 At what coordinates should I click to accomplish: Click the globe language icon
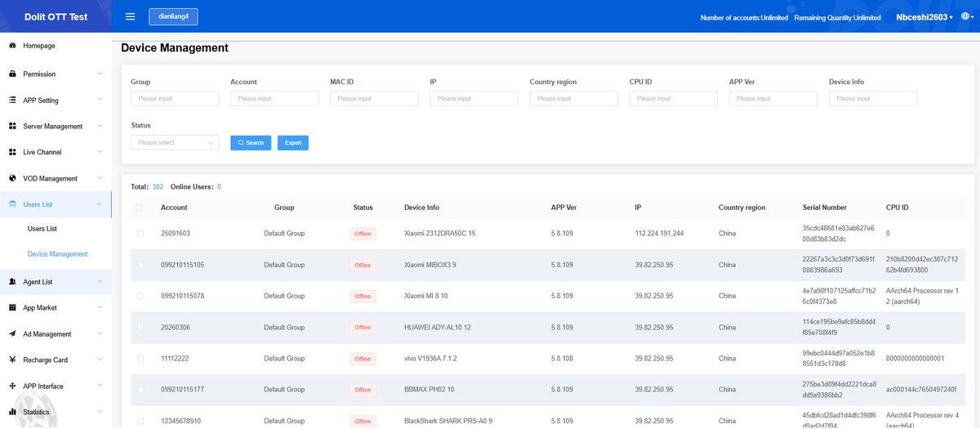point(965,16)
